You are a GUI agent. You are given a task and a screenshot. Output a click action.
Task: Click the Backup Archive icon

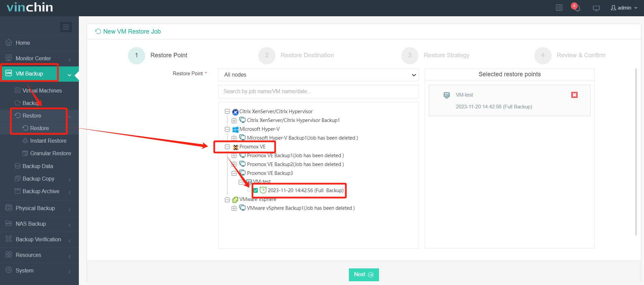pos(18,191)
